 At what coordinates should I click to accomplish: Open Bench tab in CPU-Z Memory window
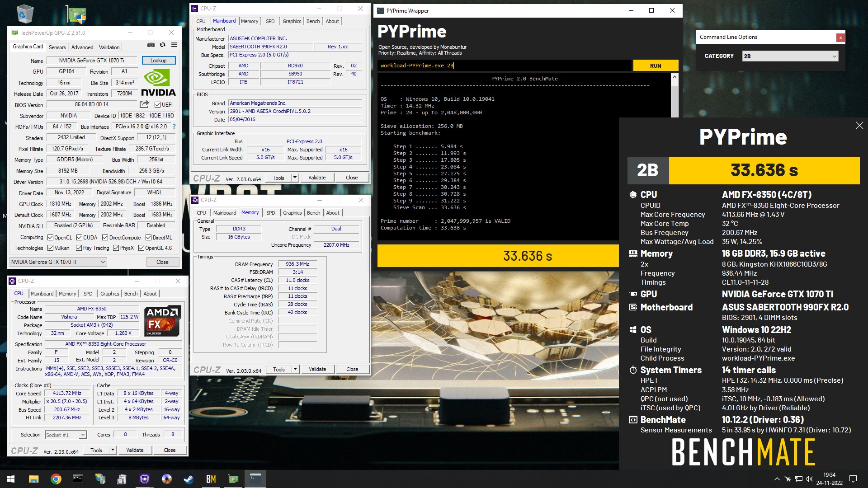[313, 213]
